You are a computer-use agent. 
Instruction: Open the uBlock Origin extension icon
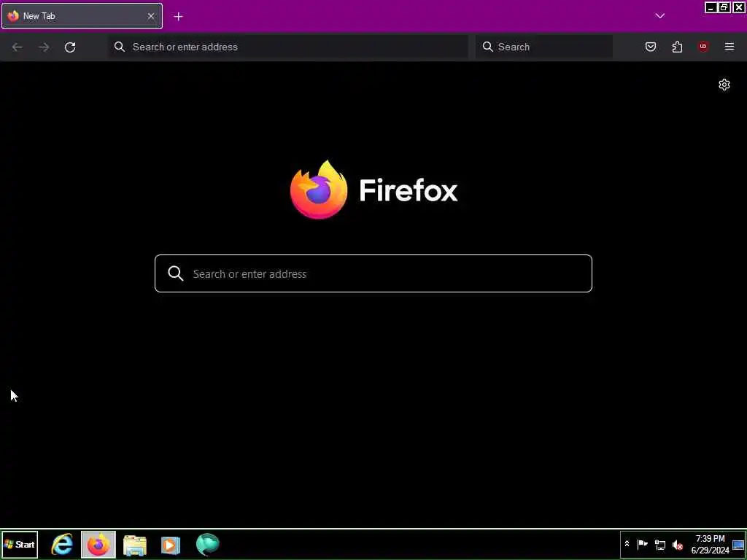[x=703, y=47]
